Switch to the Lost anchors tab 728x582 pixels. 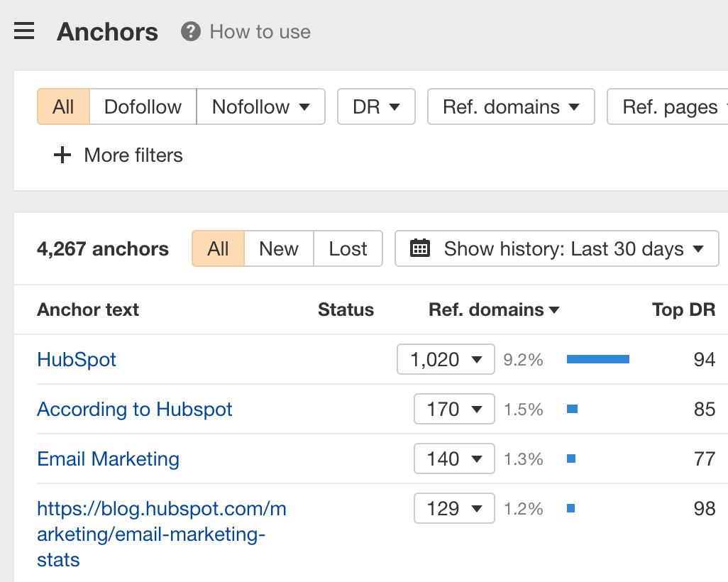point(348,248)
